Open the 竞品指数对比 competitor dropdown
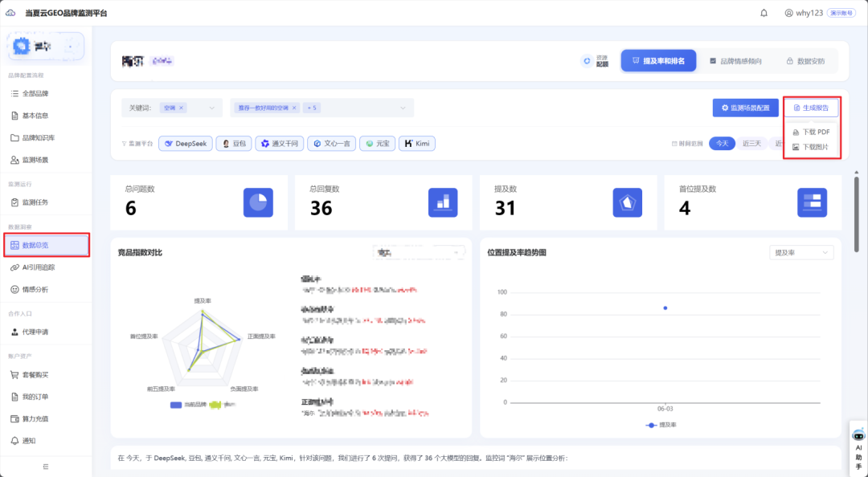 [x=419, y=253]
